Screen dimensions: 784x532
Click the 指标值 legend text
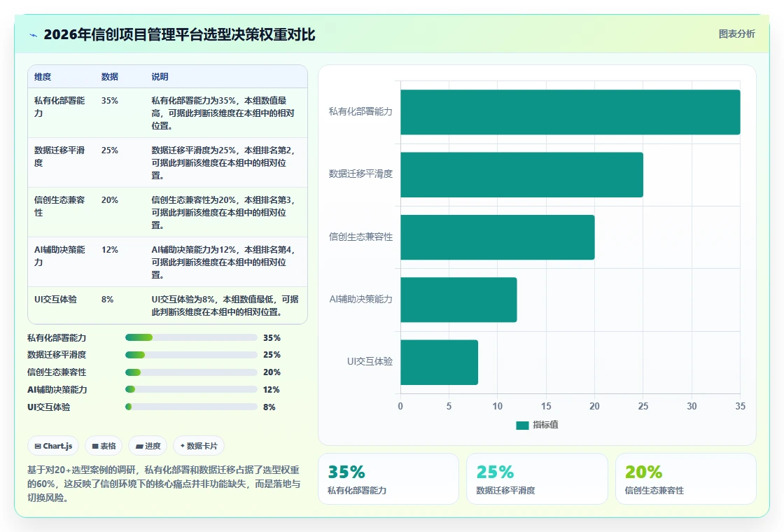(545, 424)
